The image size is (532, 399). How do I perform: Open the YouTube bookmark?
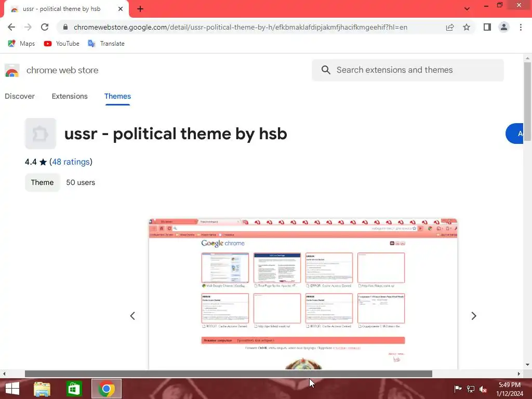[x=61, y=44]
